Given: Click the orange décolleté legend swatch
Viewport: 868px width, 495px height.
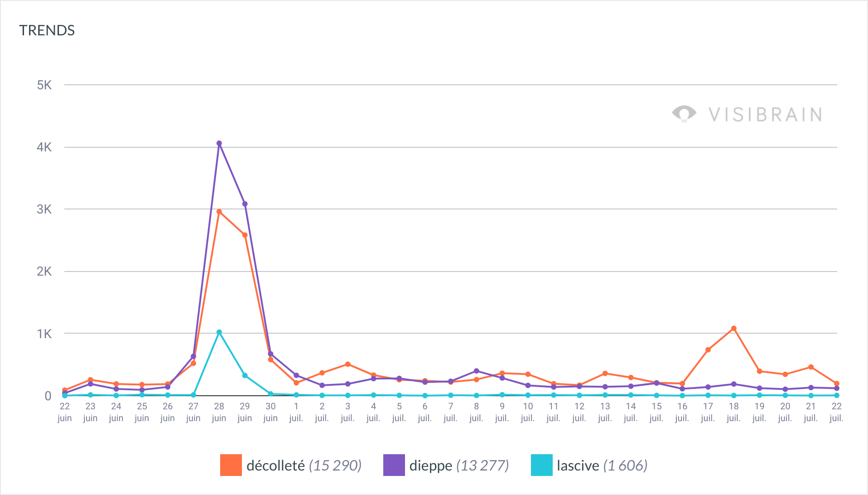Looking at the screenshot, I should [x=231, y=465].
